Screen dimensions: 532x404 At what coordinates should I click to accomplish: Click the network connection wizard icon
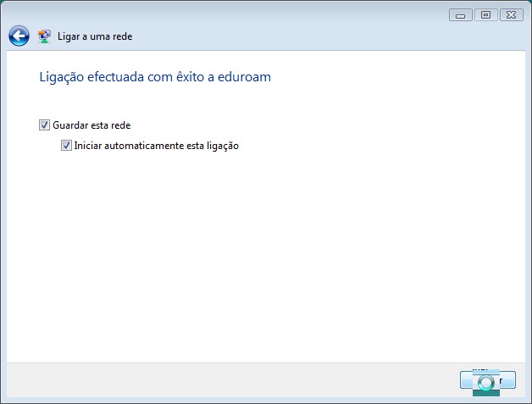pos(44,36)
